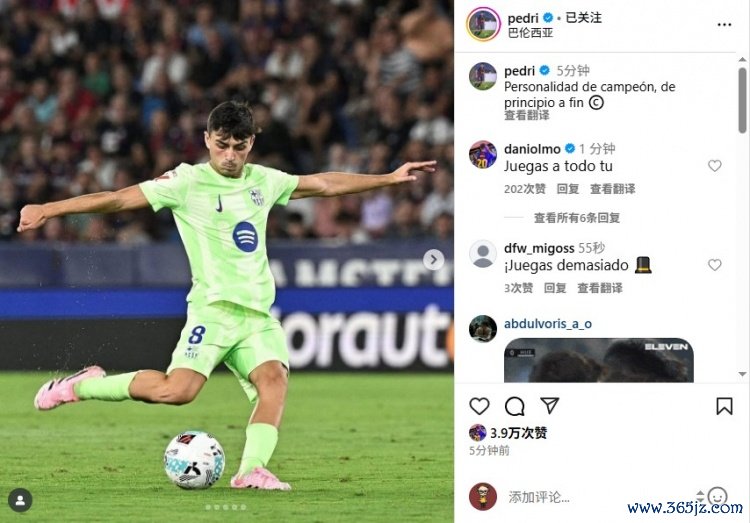Open emoji picker in comment box
This screenshot has width=750, height=523.
click(x=717, y=496)
